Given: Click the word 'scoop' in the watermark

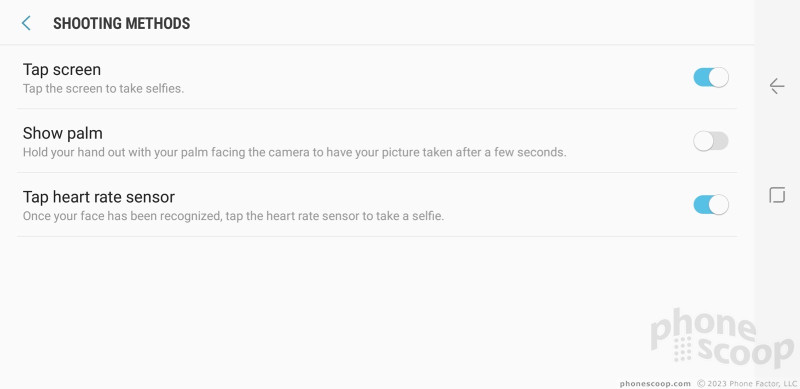Looking at the screenshot, I should [746, 352].
